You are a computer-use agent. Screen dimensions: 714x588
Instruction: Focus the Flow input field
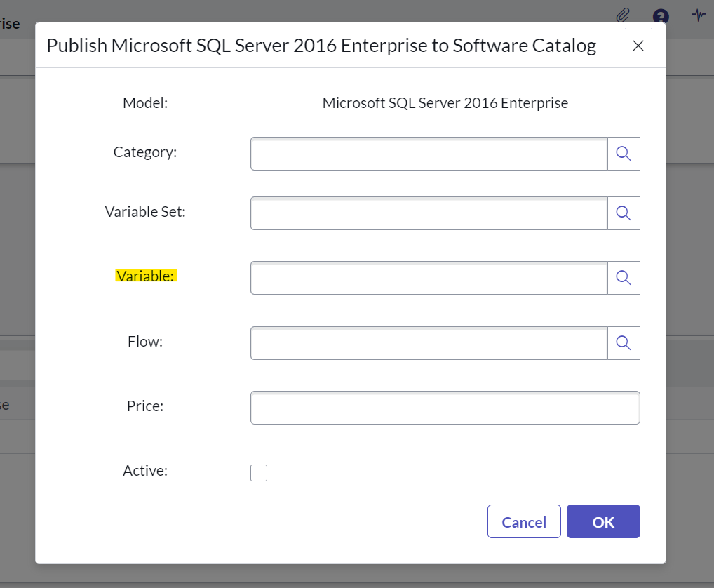pos(429,343)
